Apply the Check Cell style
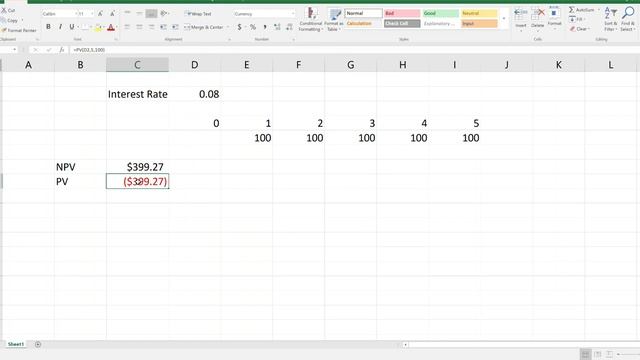 402,24
